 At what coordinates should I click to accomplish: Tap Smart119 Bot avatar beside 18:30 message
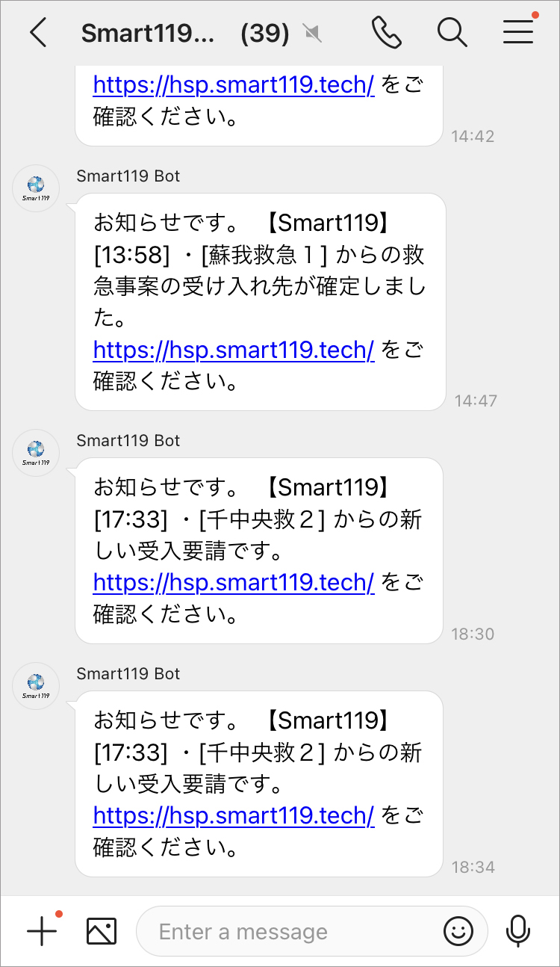tap(36, 453)
